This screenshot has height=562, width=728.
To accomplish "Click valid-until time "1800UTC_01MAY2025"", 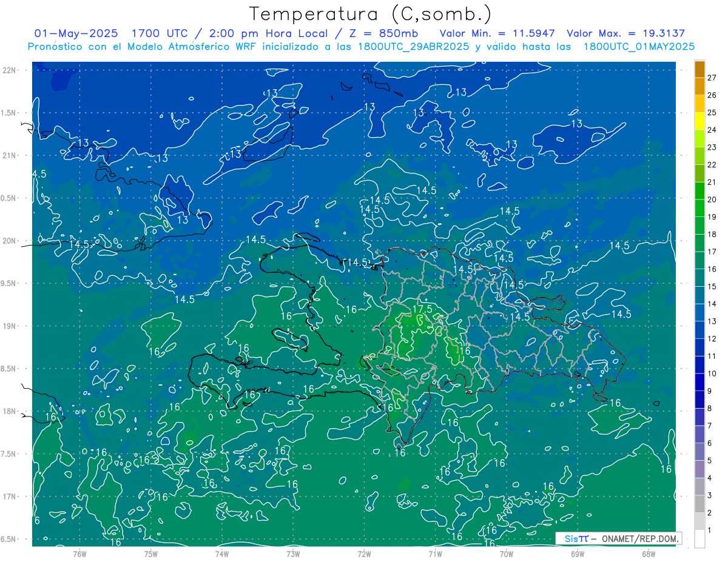I will [x=639, y=47].
